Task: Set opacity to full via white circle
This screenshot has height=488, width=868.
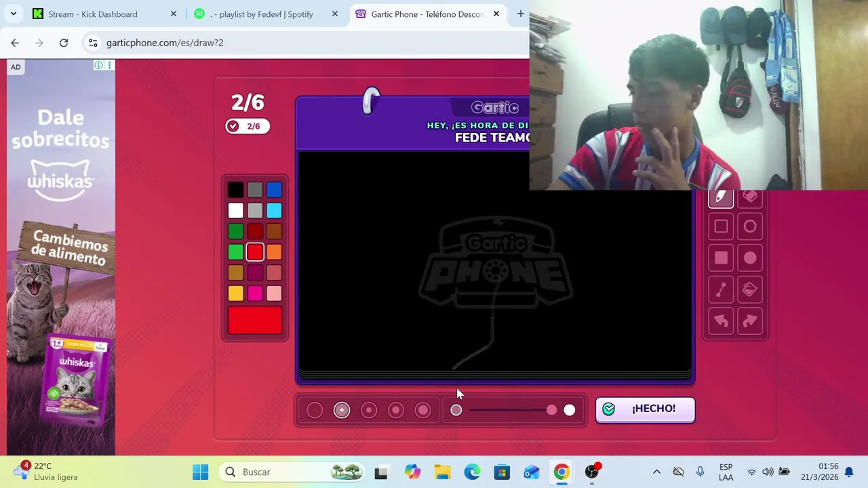Action: coord(570,410)
